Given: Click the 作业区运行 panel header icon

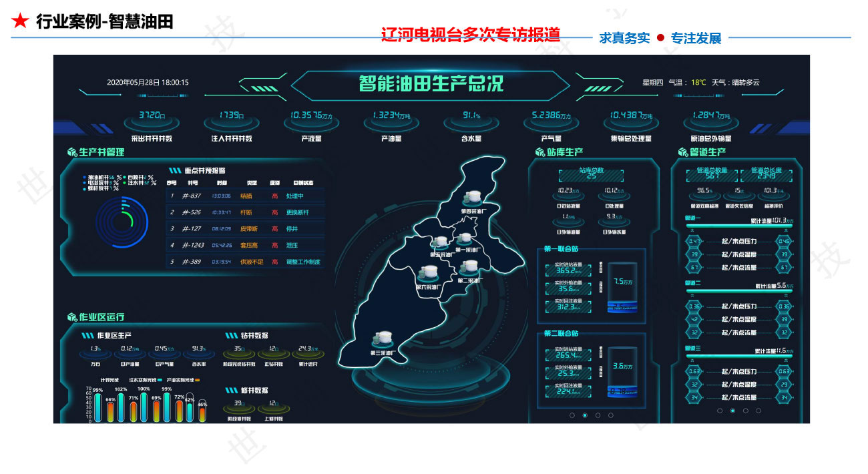Looking at the screenshot, I should 71,316.
